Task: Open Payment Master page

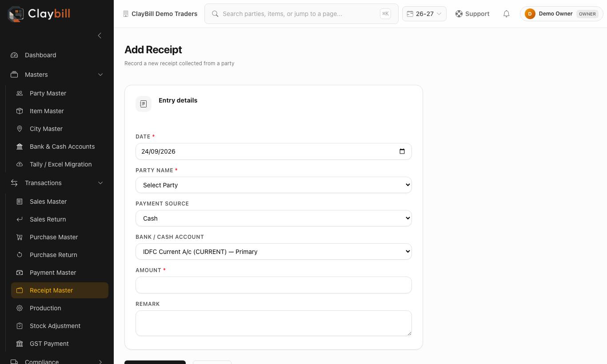Action: (x=60, y=273)
